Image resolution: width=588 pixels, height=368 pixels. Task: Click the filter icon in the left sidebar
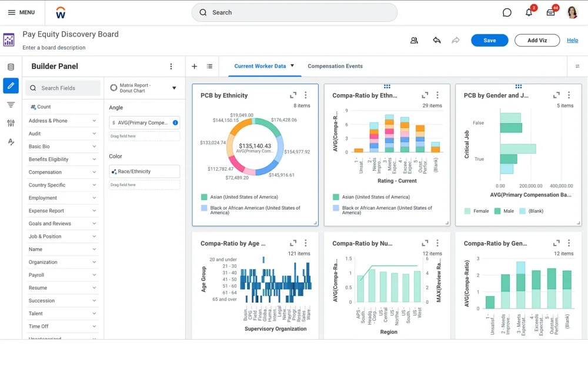(11, 105)
